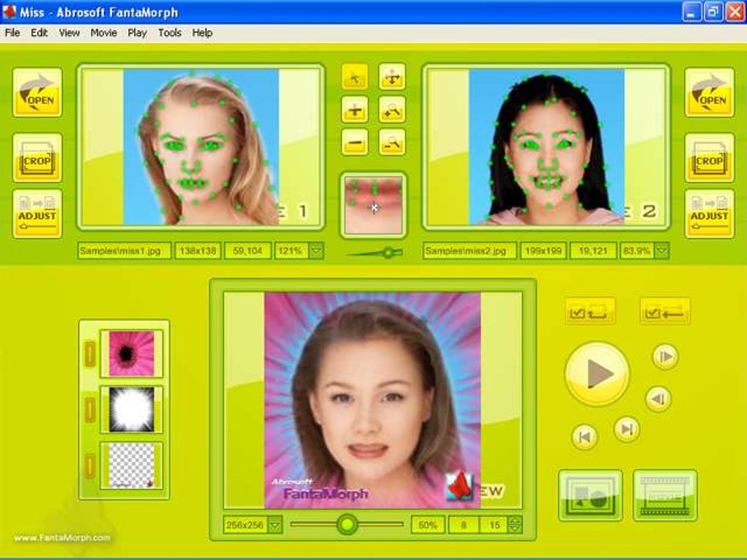Toggle the white burst mask layer switch
Image resolution: width=747 pixels, height=560 pixels.
(89, 410)
